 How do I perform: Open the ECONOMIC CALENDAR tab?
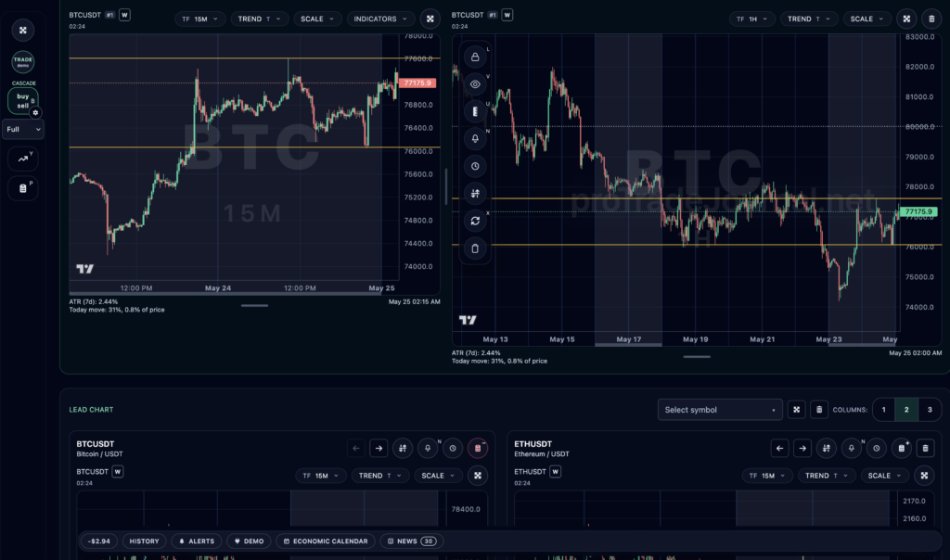(x=326, y=541)
